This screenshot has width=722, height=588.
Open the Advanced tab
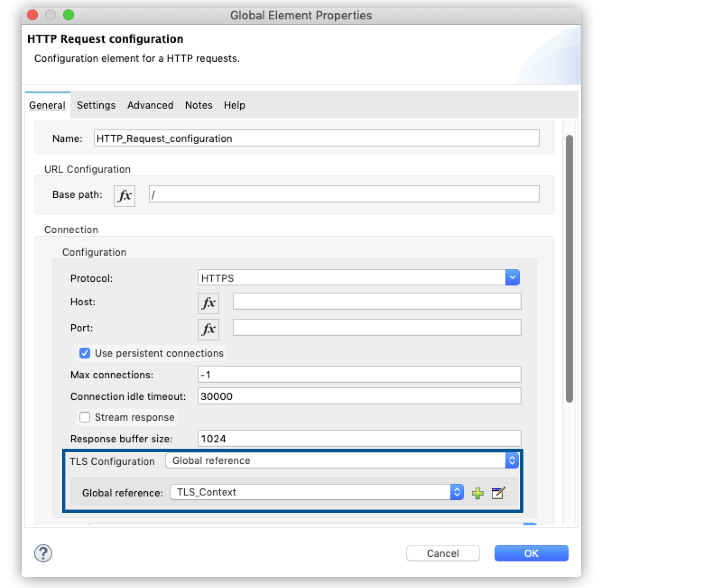[x=150, y=105]
